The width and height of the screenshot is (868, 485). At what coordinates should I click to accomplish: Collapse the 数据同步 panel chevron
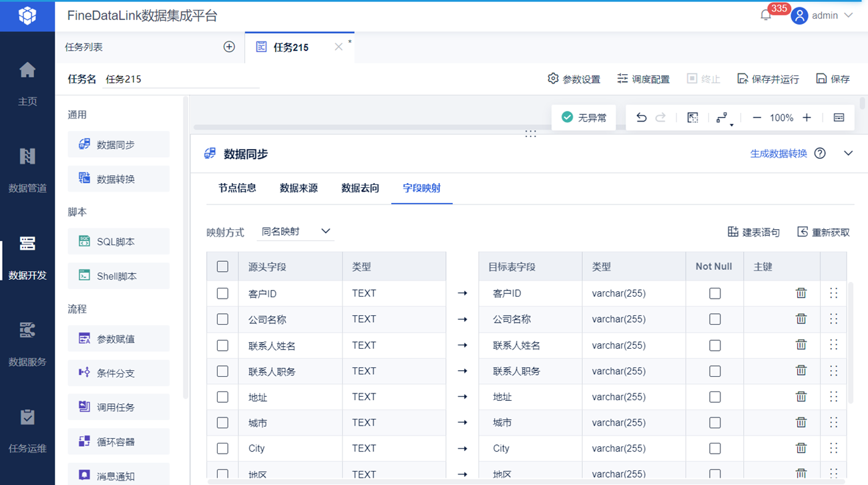point(848,154)
